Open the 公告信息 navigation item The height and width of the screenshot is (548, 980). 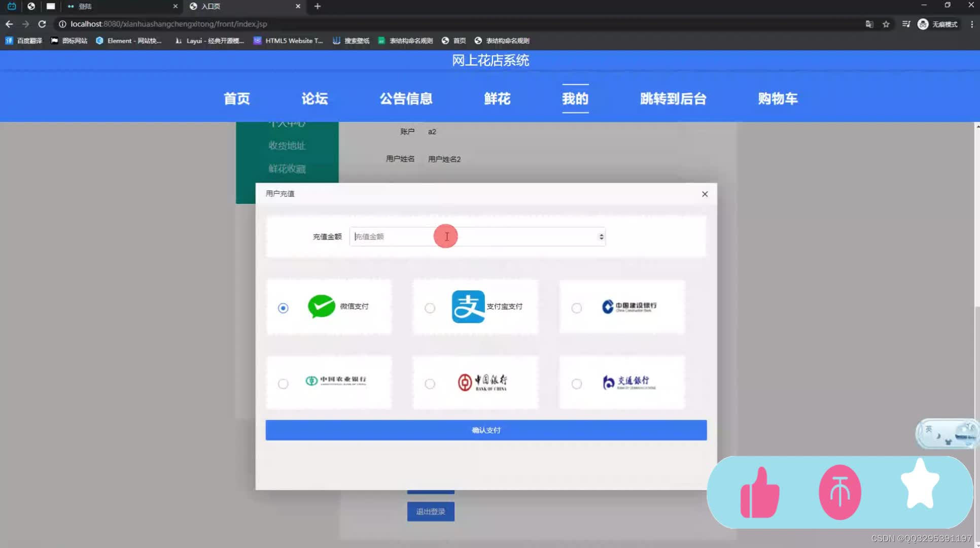coord(406,98)
